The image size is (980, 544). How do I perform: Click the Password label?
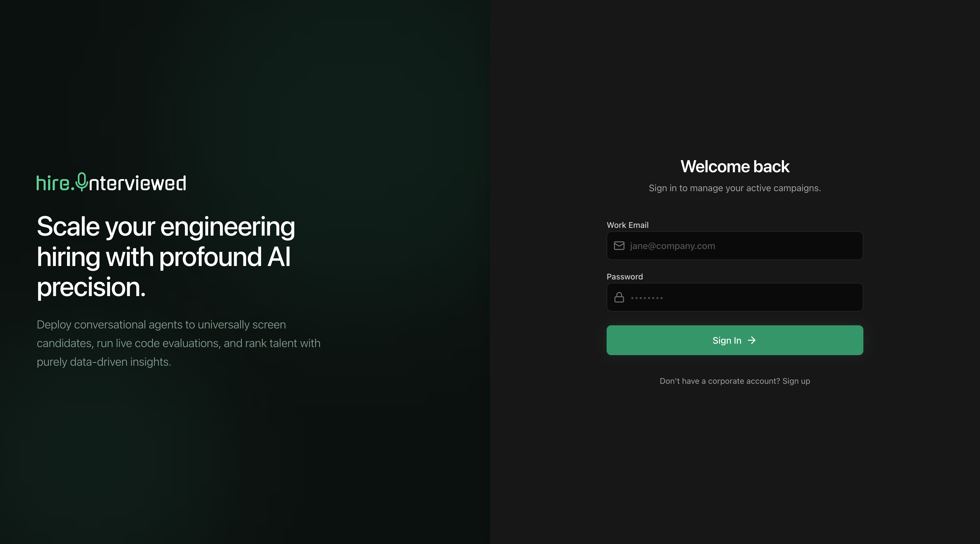click(624, 277)
